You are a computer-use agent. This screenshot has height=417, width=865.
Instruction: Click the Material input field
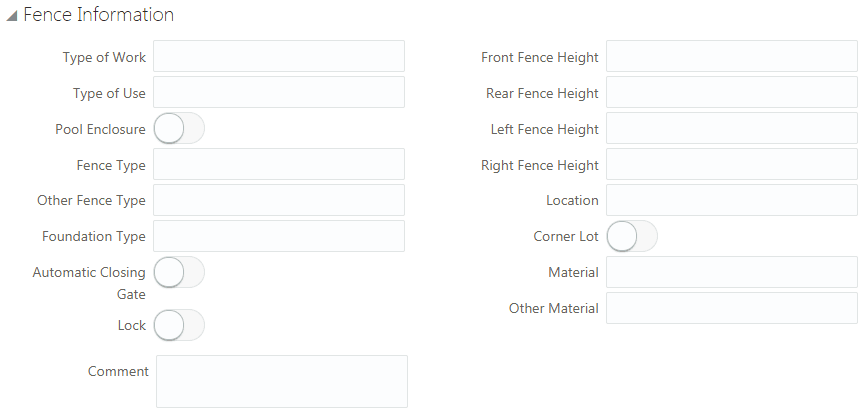[732, 272]
